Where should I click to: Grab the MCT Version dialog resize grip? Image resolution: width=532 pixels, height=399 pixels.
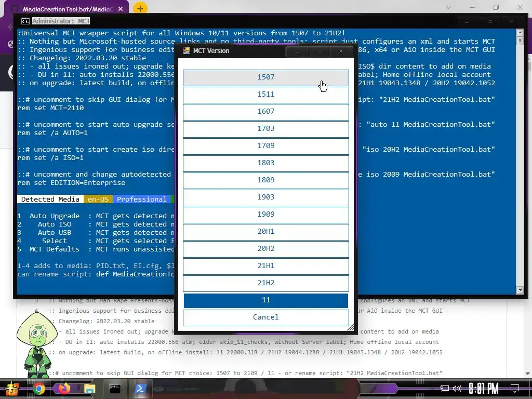(x=351, y=328)
